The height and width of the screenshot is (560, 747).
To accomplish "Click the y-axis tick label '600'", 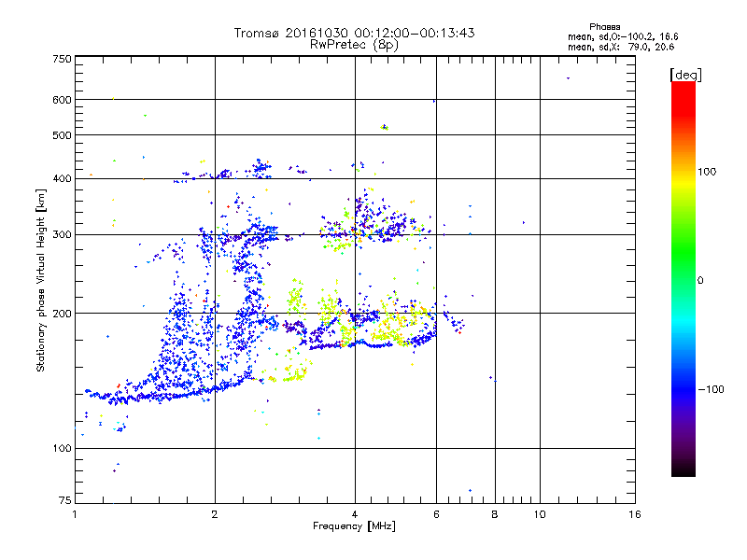I will pos(62,100).
